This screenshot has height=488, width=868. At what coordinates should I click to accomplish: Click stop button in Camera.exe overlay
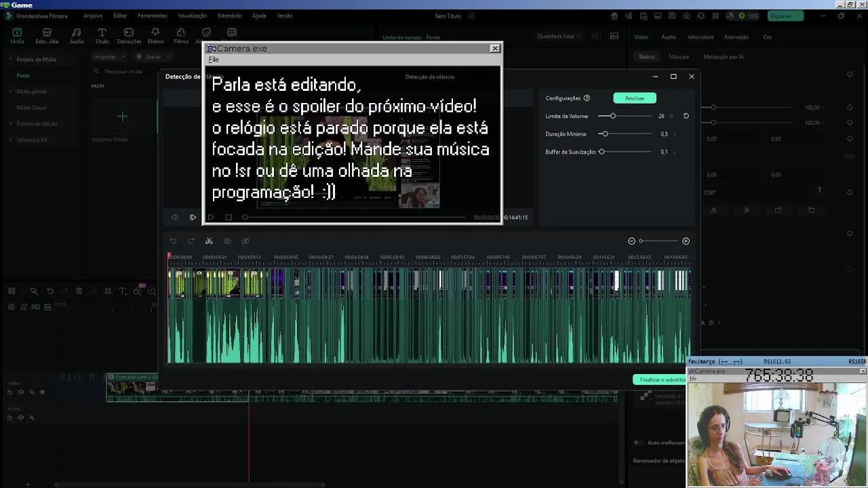click(229, 218)
